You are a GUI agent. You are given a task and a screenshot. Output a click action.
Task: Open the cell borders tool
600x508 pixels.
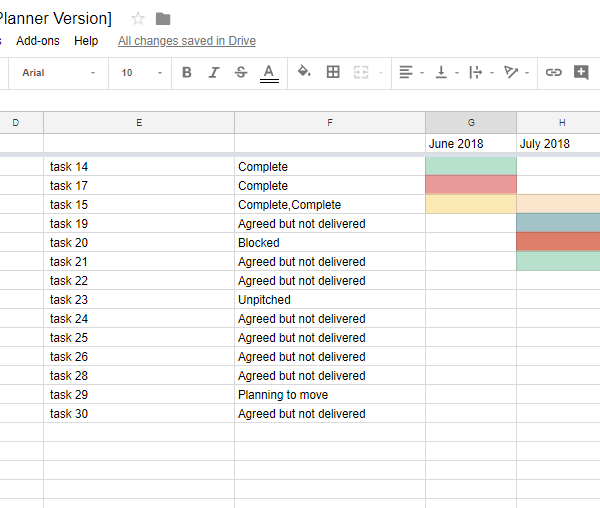[x=333, y=72]
